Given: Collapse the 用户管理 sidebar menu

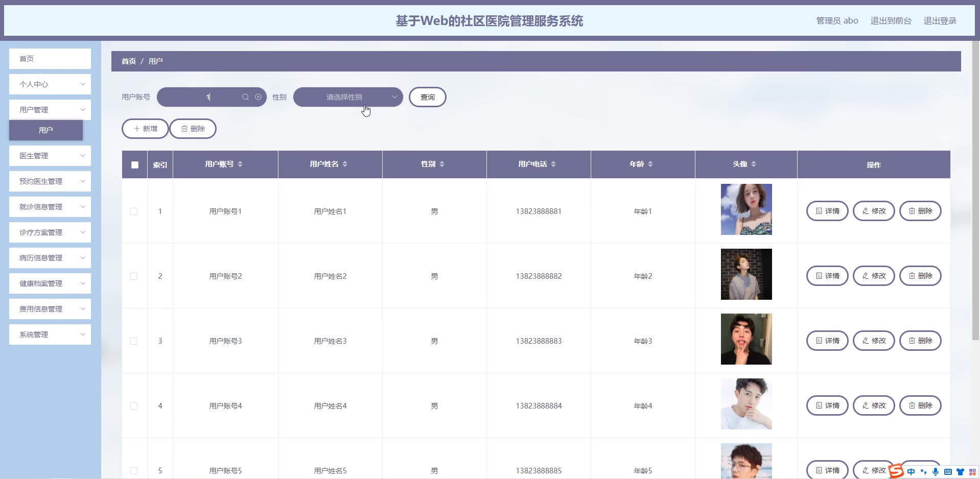Looking at the screenshot, I should [x=50, y=110].
